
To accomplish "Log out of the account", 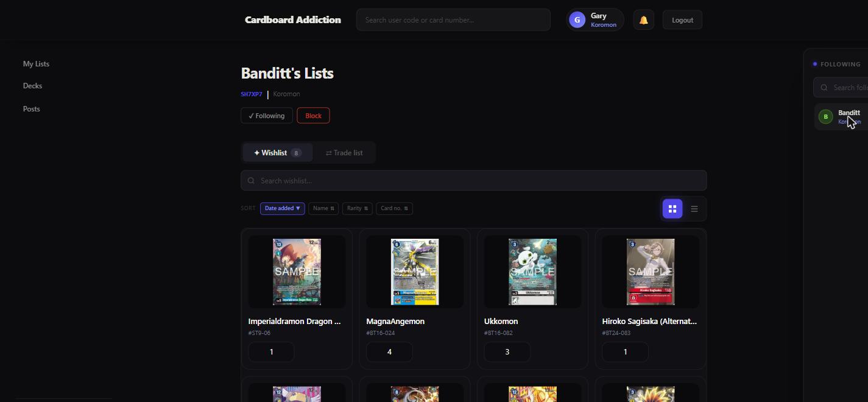I will coord(682,20).
